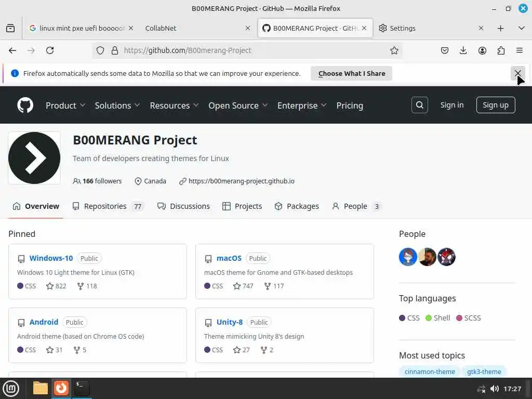The height and width of the screenshot is (399, 532).
Task: Visit the b00merang-project.github.io link
Action: point(241,181)
